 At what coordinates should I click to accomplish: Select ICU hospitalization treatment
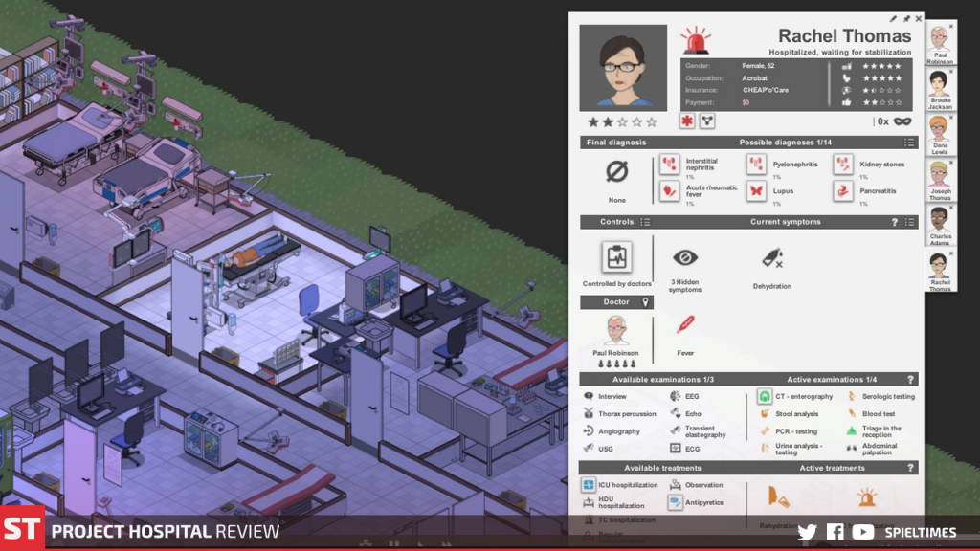[x=620, y=485]
